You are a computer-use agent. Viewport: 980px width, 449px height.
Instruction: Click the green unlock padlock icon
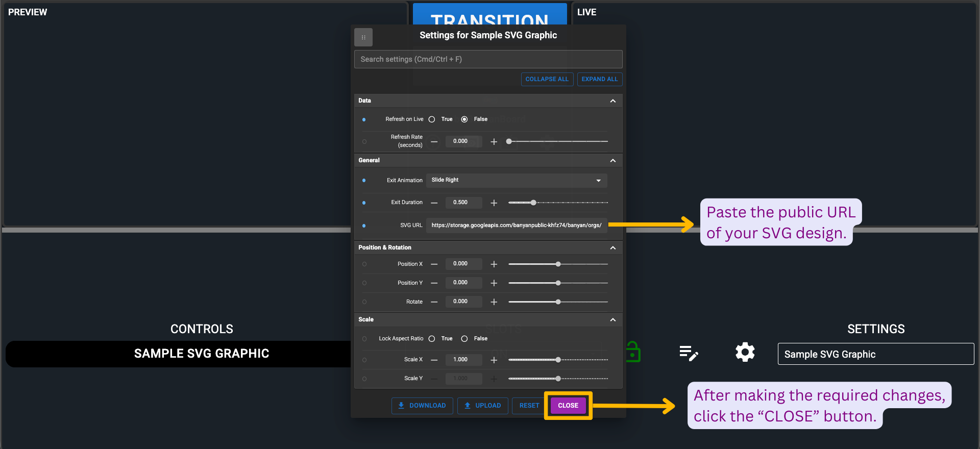point(633,352)
